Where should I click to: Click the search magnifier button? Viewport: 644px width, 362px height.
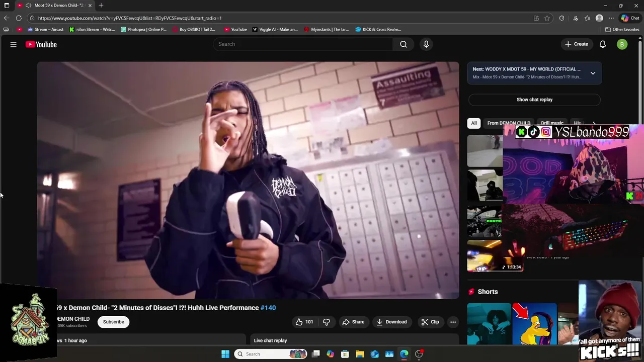coord(404,44)
